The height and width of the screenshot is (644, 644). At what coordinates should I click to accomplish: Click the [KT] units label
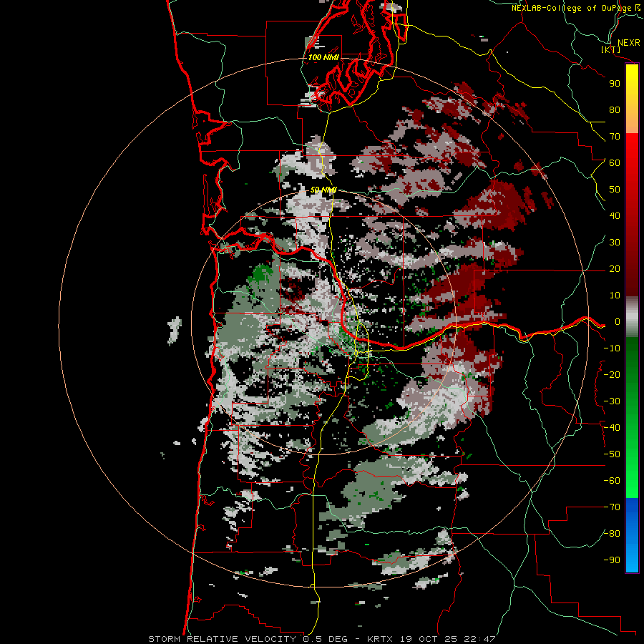(610, 50)
